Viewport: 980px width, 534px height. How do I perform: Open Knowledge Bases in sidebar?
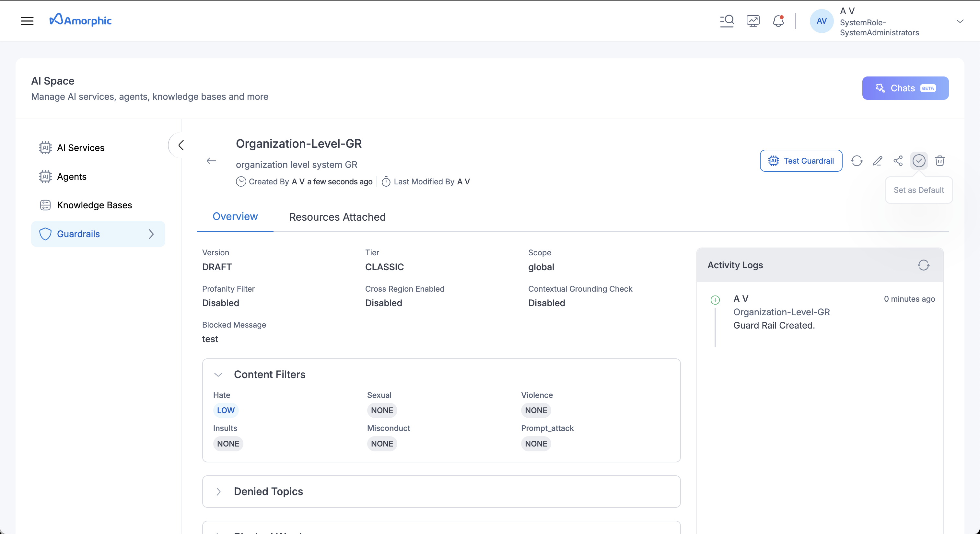point(94,205)
